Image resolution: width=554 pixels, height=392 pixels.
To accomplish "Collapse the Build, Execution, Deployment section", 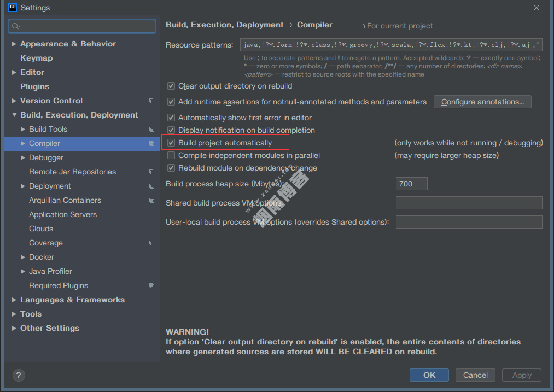I will tap(14, 115).
